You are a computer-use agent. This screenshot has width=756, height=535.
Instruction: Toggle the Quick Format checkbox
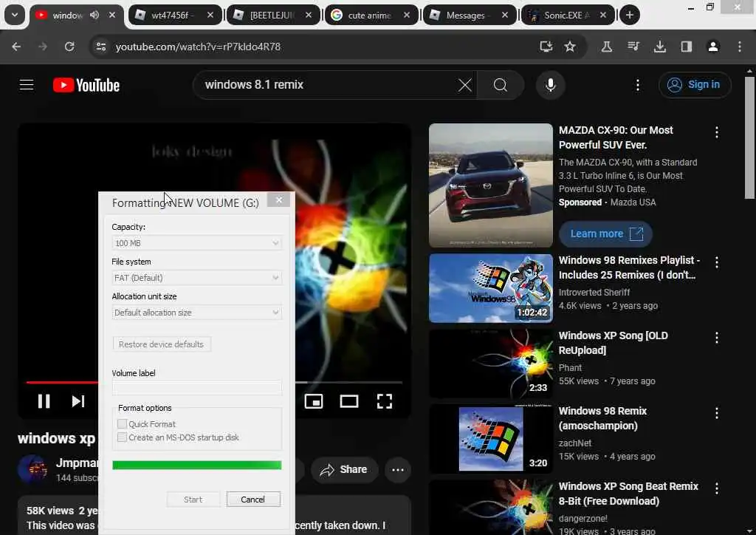(122, 423)
